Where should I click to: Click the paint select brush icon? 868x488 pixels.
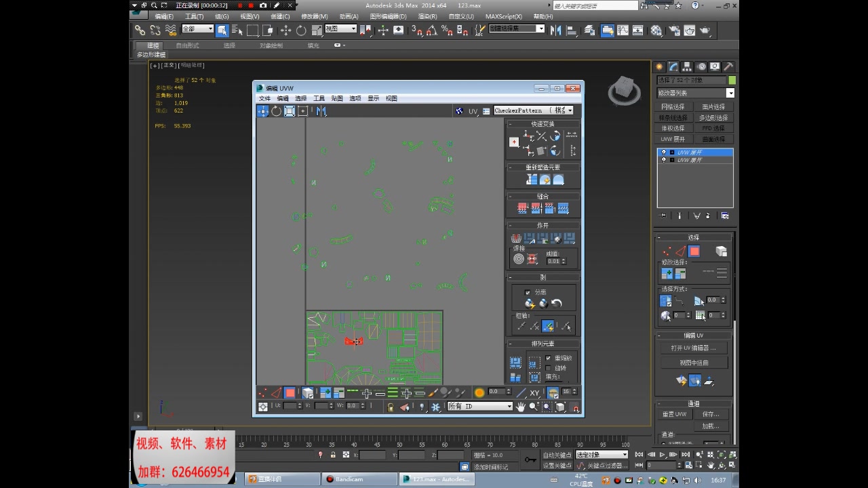coord(433,392)
